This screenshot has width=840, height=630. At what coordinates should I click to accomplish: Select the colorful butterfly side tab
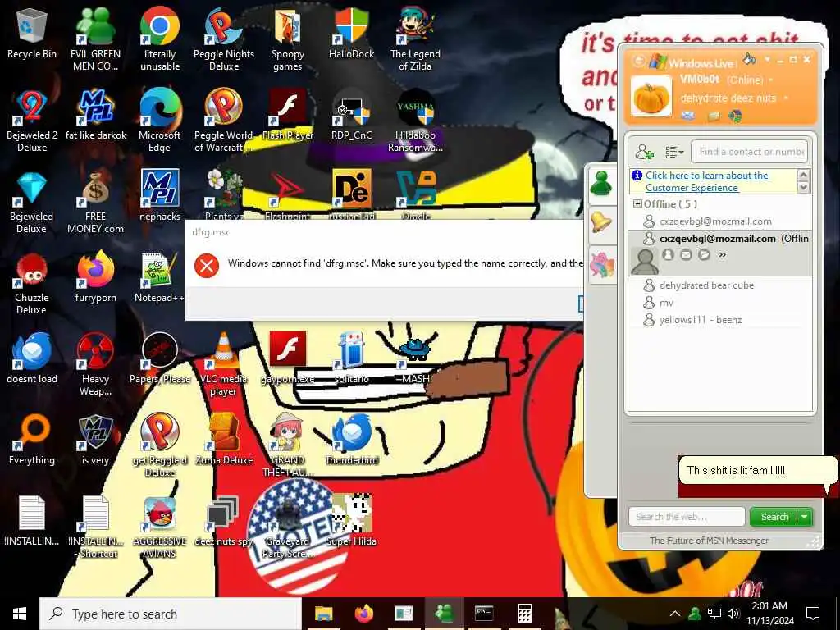pyautogui.click(x=602, y=265)
